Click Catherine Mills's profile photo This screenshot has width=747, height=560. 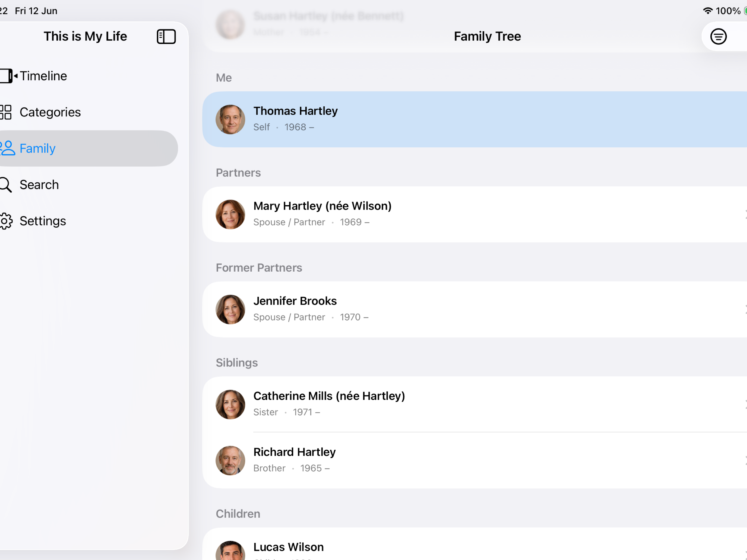click(230, 404)
